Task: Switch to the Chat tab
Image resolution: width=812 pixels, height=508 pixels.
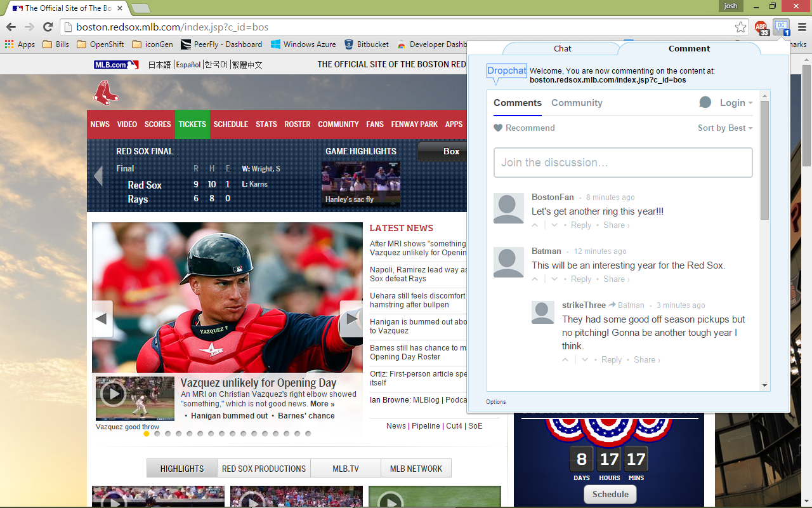Action: (x=562, y=48)
